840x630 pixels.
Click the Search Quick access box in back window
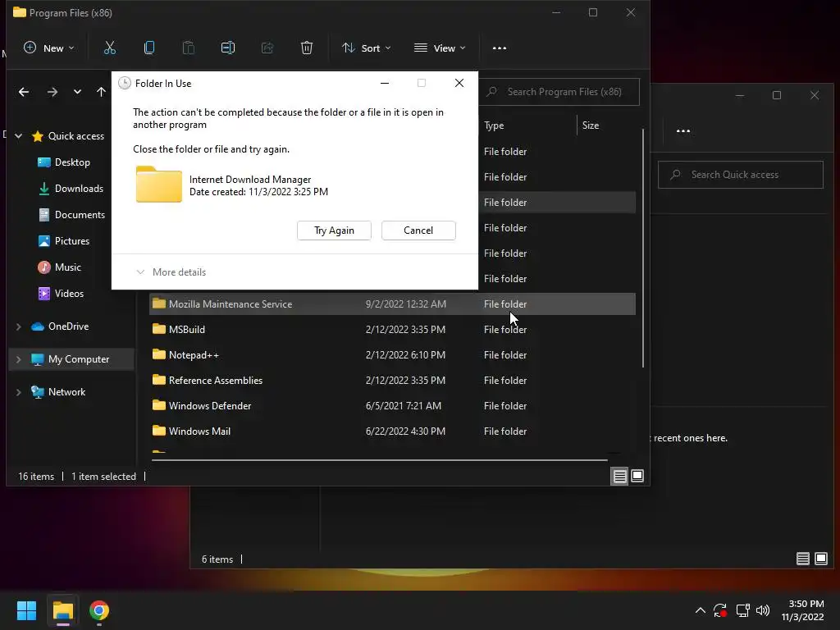tap(741, 175)
